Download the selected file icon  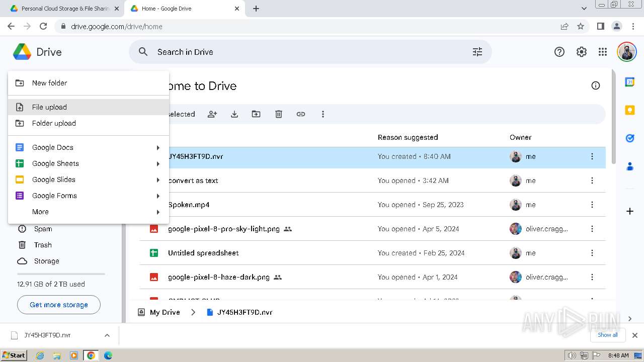pos(234,114)
